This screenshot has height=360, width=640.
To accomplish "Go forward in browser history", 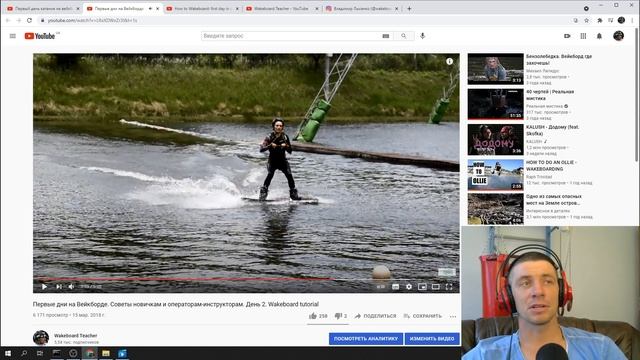I will 19,20.
